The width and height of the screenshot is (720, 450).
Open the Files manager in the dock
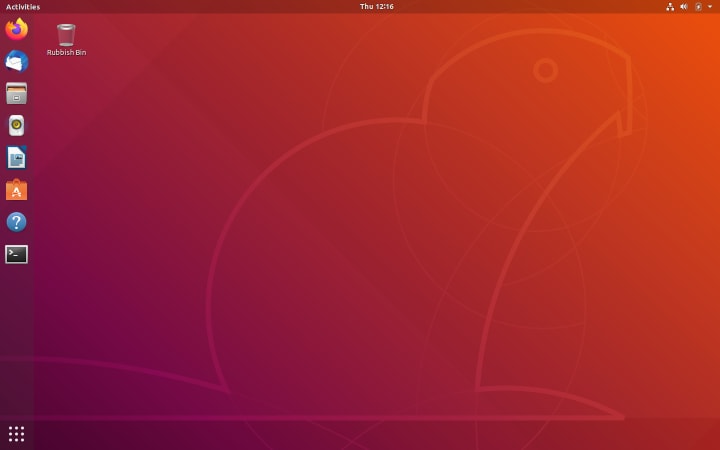click(17, 93)
